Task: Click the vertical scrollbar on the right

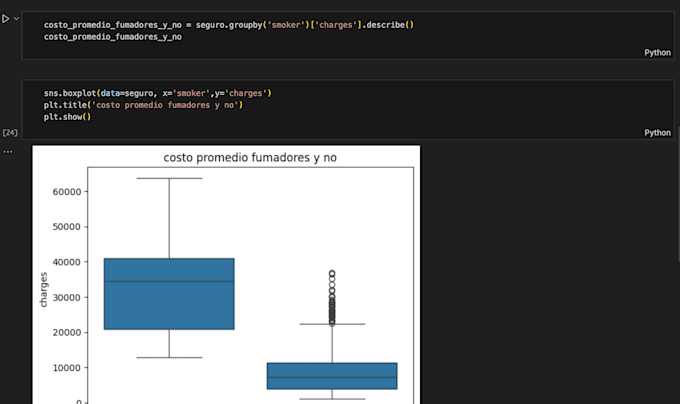Action: (678, 195)
